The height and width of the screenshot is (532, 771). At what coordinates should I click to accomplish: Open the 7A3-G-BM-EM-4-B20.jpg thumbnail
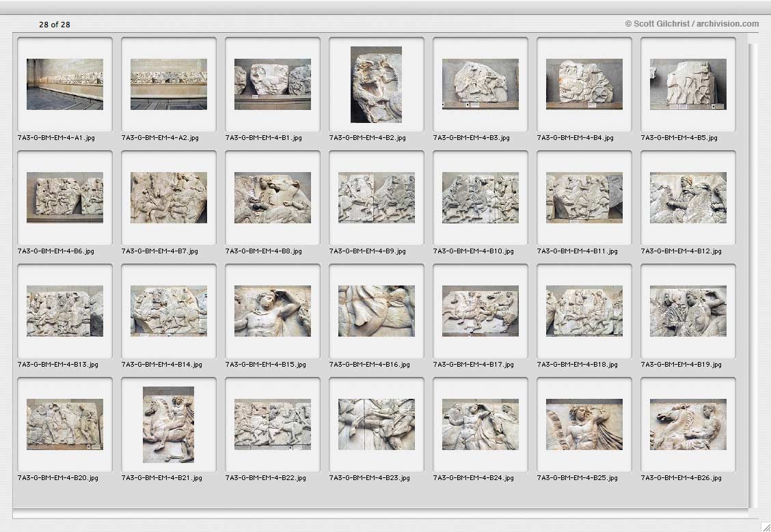point(65,424)
